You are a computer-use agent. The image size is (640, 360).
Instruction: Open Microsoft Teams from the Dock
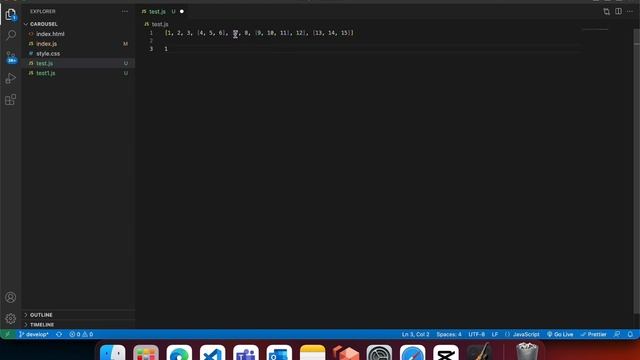coord(246,353)
